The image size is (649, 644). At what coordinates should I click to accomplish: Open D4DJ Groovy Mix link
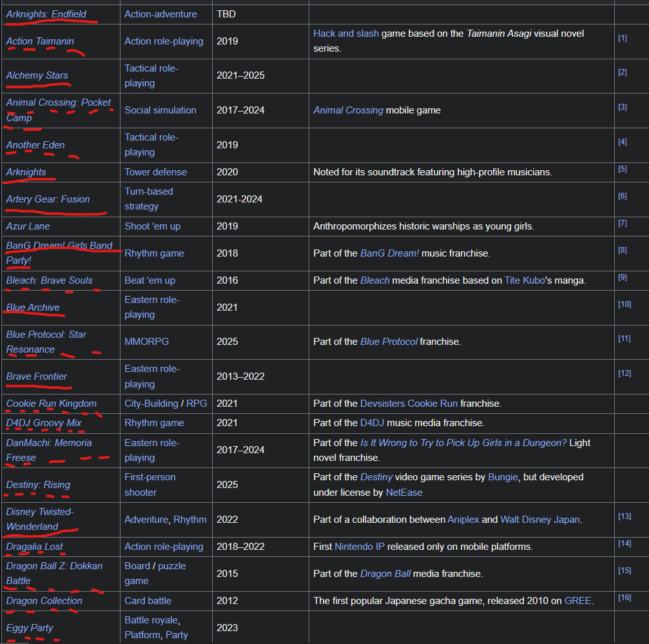pos(43,423)
